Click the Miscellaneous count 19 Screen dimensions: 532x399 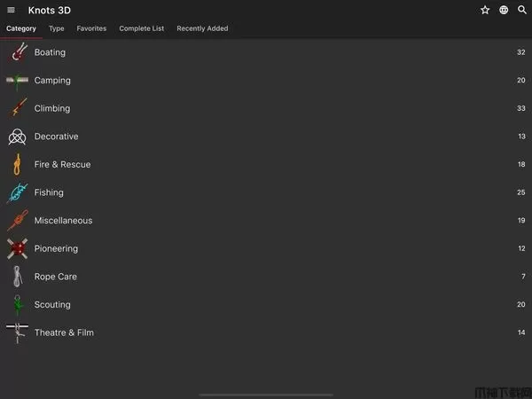[521, 221]
